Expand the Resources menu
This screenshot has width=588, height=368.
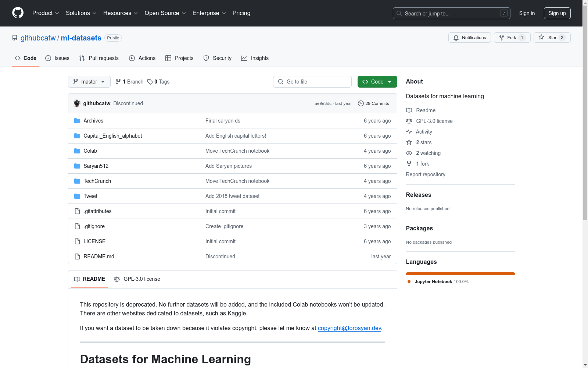tap(121, 13)
